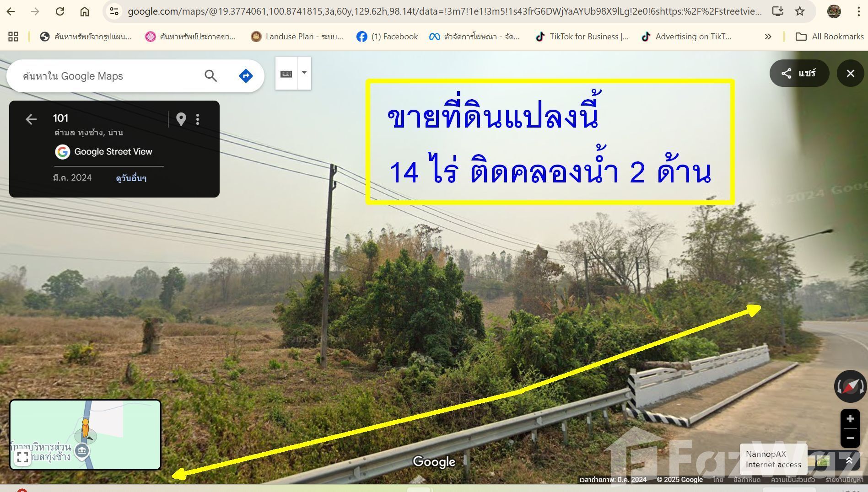Expand the minimap with the fullscreen icon

coord(22,457)
